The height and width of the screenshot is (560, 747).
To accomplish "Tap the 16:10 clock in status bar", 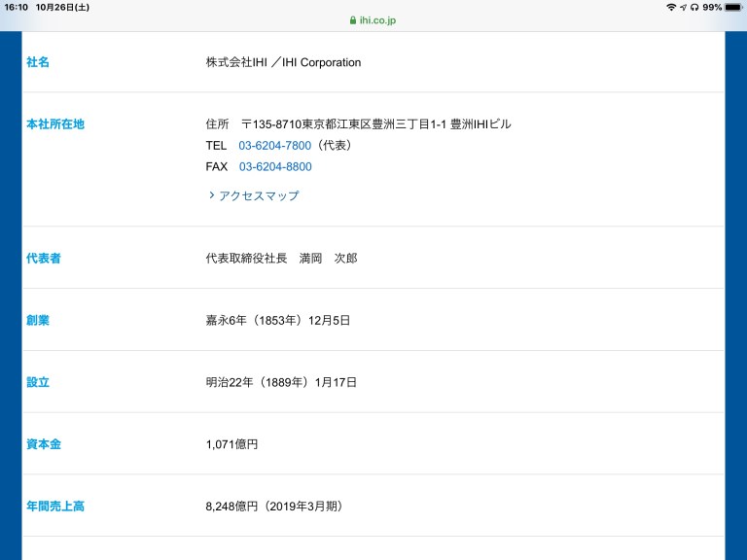I will pos(16,7).
